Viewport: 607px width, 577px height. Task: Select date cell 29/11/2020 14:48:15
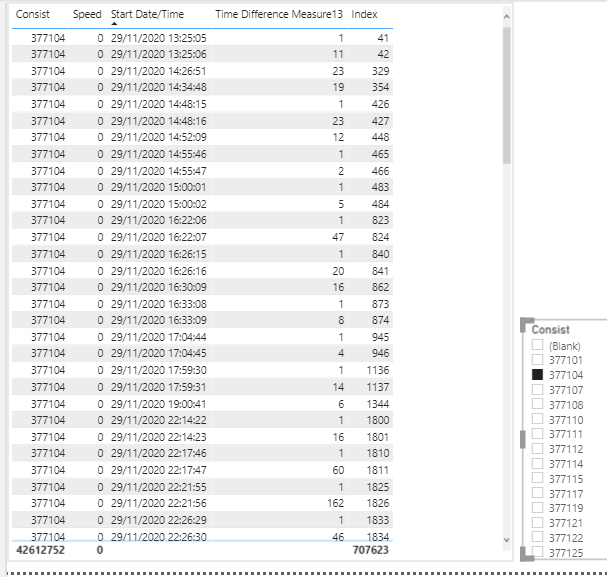[159, 104]
